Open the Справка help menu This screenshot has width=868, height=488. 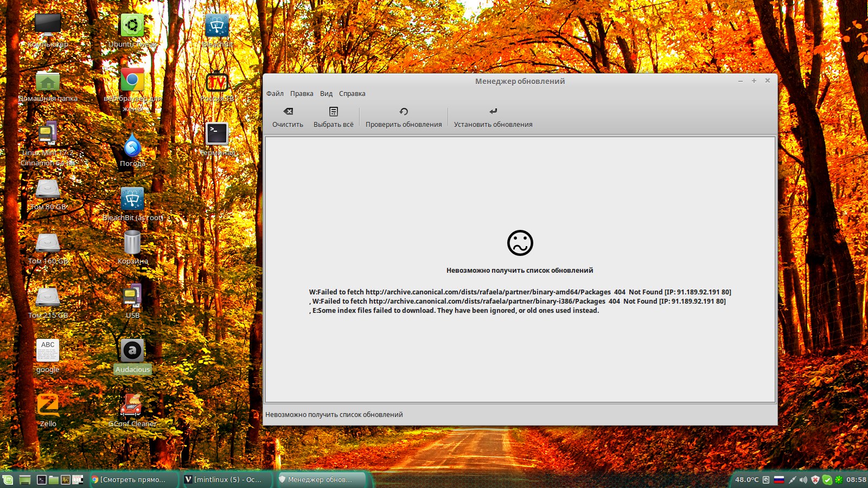tap(352, 93)
